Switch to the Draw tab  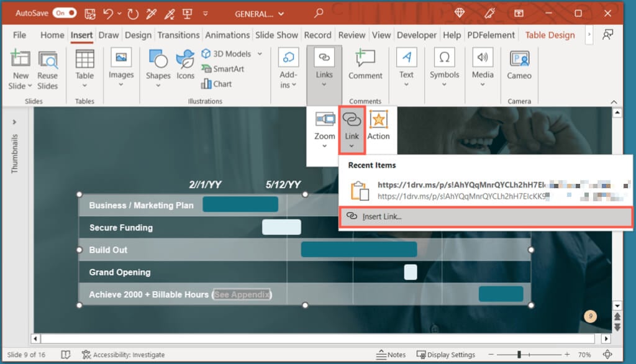click(x=108, y=35)
